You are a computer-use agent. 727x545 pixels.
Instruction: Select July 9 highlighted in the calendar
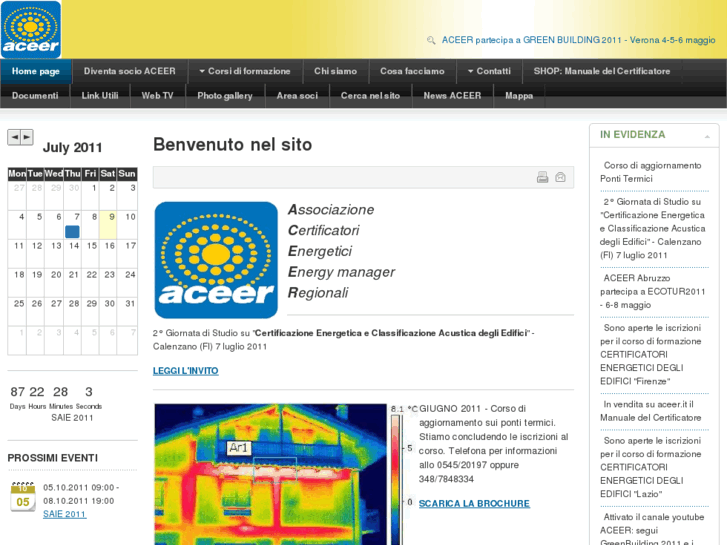click(x=108, y=224)
